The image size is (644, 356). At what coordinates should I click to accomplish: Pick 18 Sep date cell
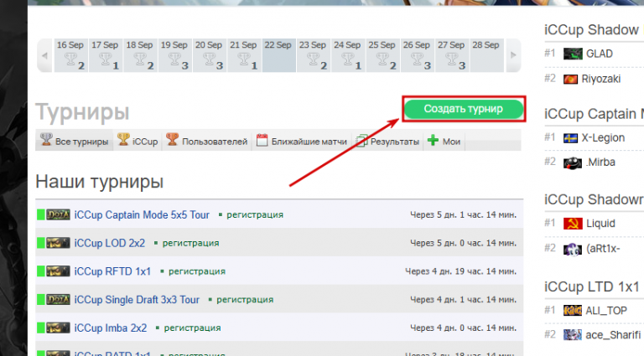coord(140,55)
